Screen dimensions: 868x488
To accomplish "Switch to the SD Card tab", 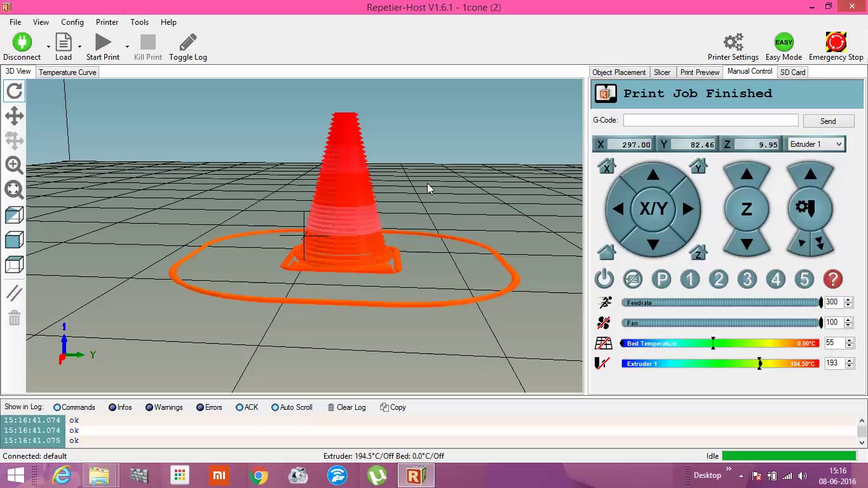I will (x=792, y=72).
